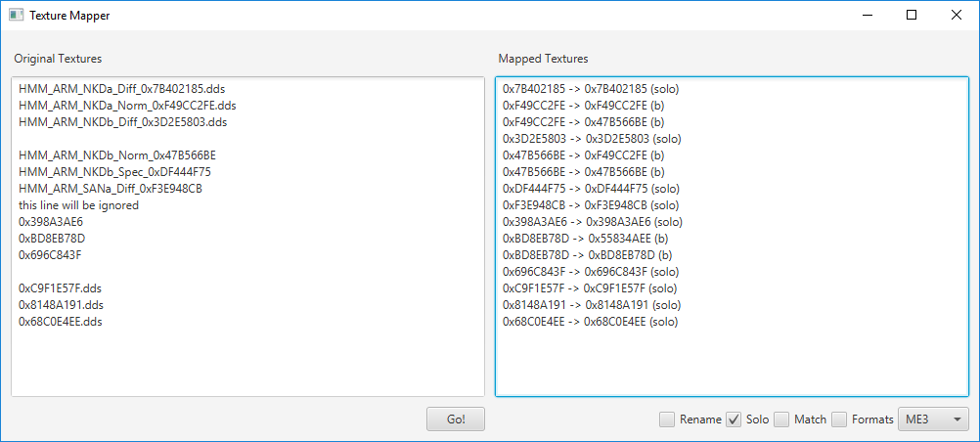Click the HMM_ARM_NKDa_Diff_0x7B402185.dds line
980x442 pixels.
[117, 89]
